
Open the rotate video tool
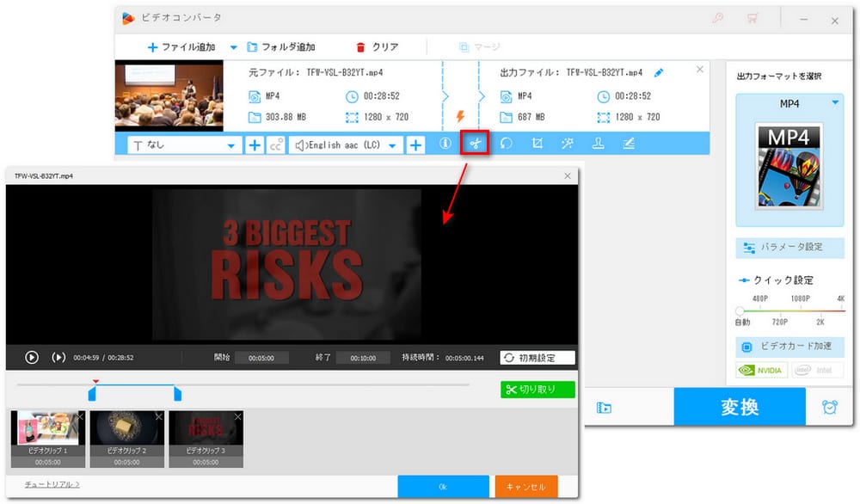pyautogui.click(x=507, y=144)
